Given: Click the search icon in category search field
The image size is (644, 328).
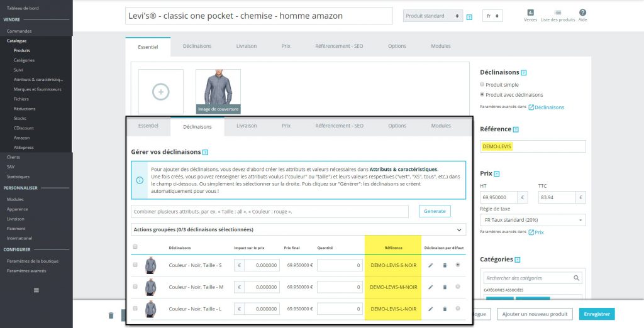Looking at the screenshot, I should coord(577,278).
